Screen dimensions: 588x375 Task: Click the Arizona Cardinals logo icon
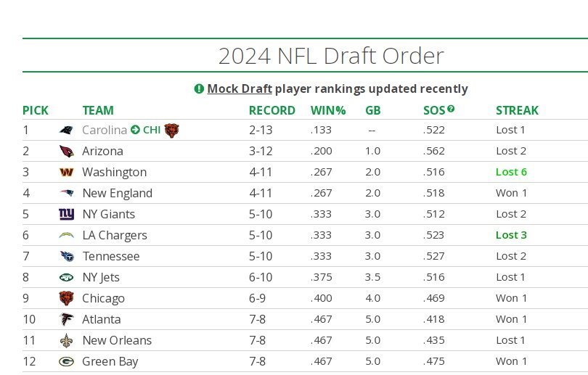click(x=67, y=152)
